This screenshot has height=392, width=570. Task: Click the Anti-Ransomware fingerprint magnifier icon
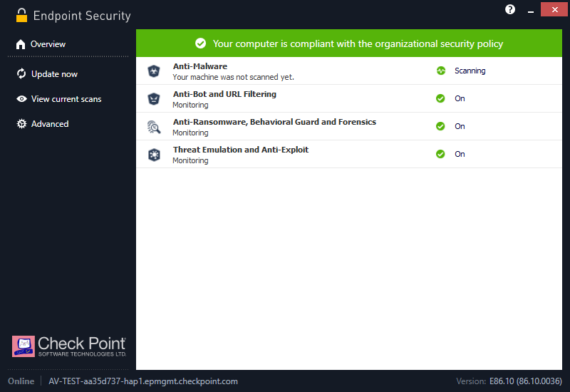154,127
